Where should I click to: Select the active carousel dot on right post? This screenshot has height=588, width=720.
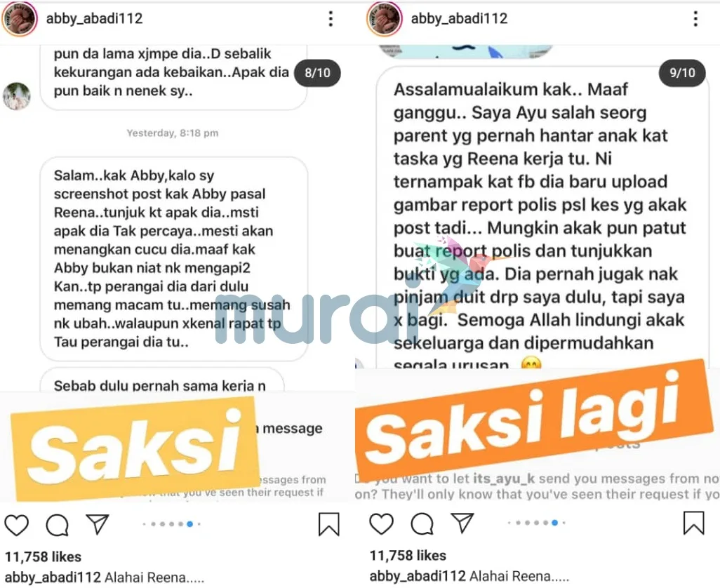pyautogui.click(x=554, y=522)
